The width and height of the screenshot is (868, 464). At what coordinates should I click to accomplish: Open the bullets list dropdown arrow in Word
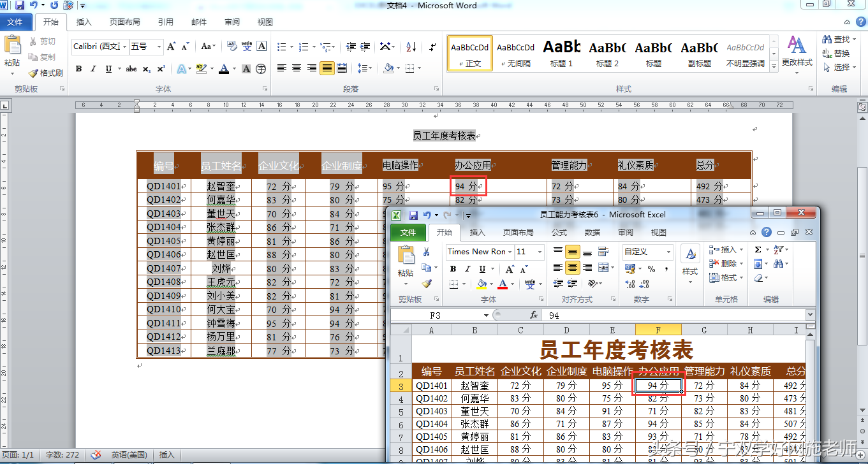pyautogui.click(x=291, y=47)
